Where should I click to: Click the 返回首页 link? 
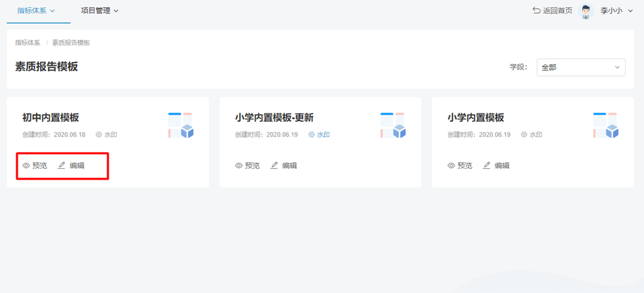point(558,11)
